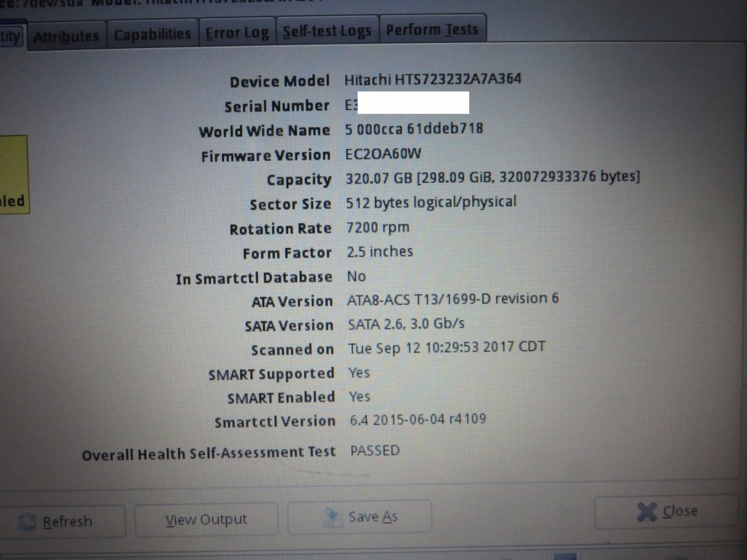Screen dimensions: 747x560
Task: Select SATA version SATA 2.6, 3.0 Gb/s
Action: (x=406, y=324)
